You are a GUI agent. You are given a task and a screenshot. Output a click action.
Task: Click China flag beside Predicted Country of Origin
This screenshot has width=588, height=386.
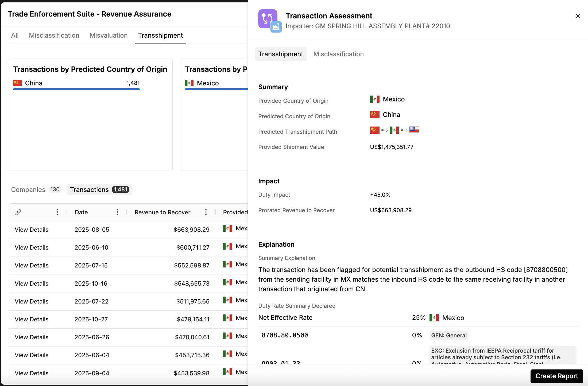pyautogui.click(x=375, y=115)
